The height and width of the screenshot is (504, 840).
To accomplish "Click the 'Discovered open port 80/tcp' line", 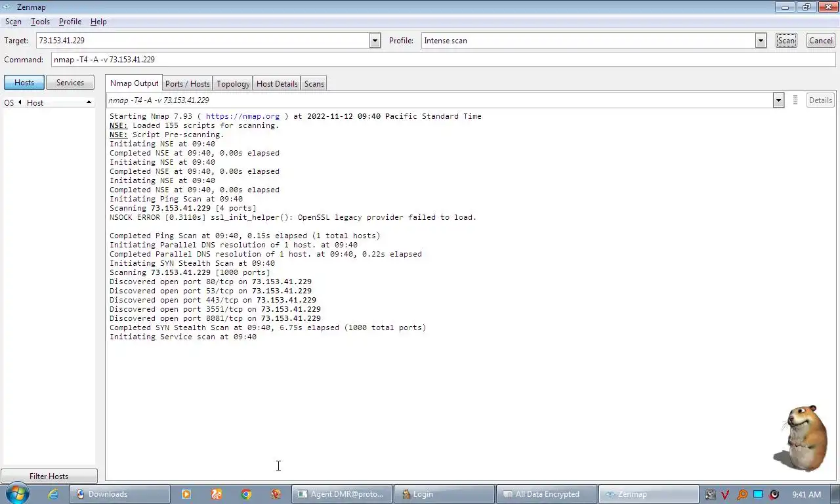I will coord(211,282).
